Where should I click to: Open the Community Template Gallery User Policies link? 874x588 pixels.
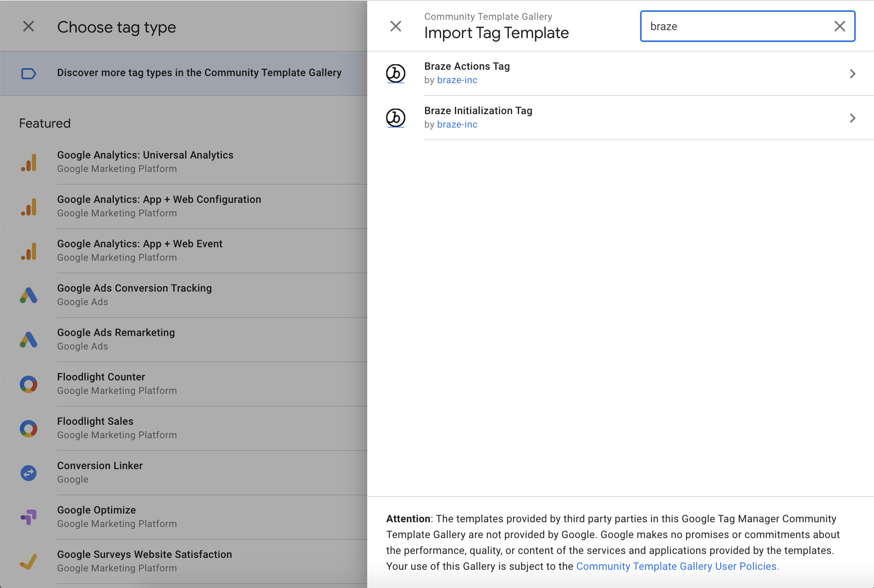pos(677,566)
